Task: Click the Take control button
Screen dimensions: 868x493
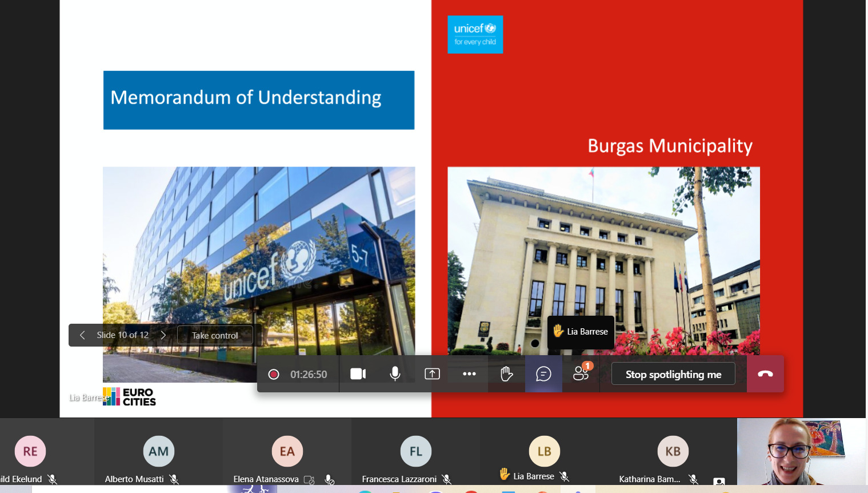Action: (x=215, y=335)
